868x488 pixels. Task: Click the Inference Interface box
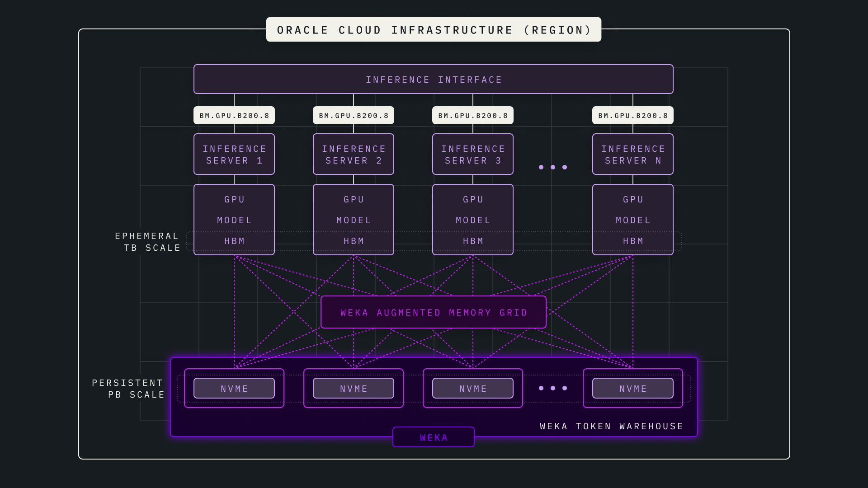tap(433, 80)
